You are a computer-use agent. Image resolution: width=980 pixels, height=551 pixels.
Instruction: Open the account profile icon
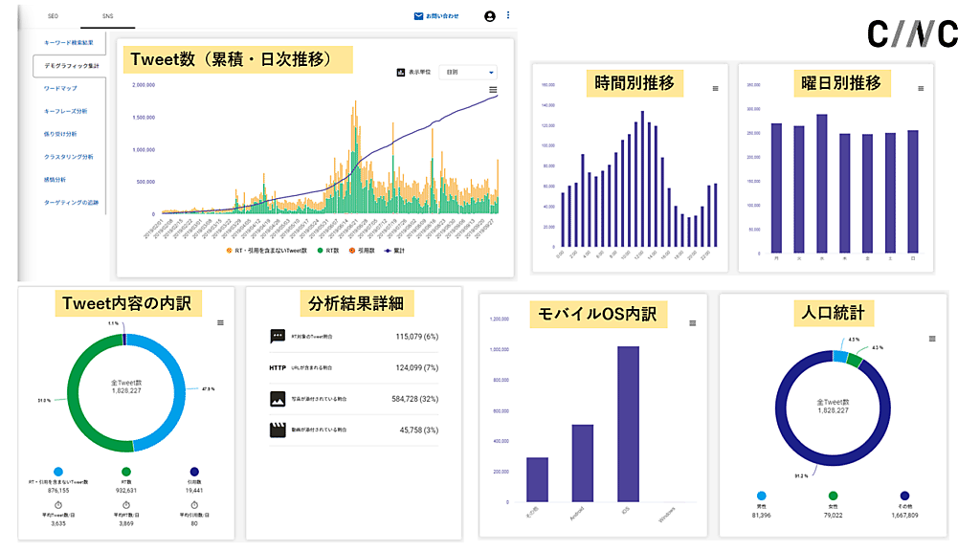coord(490,16)
